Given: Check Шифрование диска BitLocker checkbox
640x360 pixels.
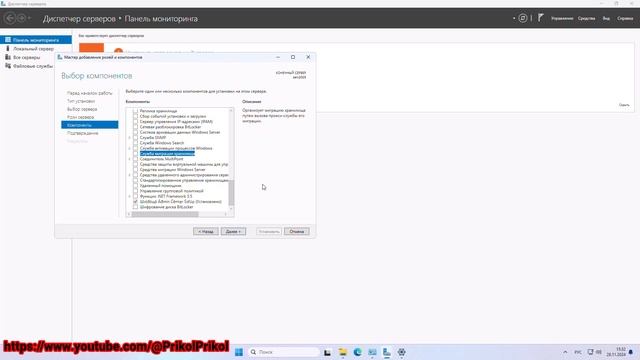Looking at the screenshot, I should pyautogui.click(x=135, y=207).
